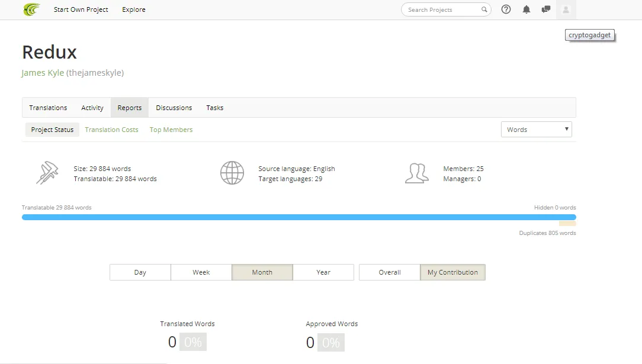Click the 'Managers: 0' text
Image resolution: width=642 pixels, height=364 pixels.
coord(463,179)
